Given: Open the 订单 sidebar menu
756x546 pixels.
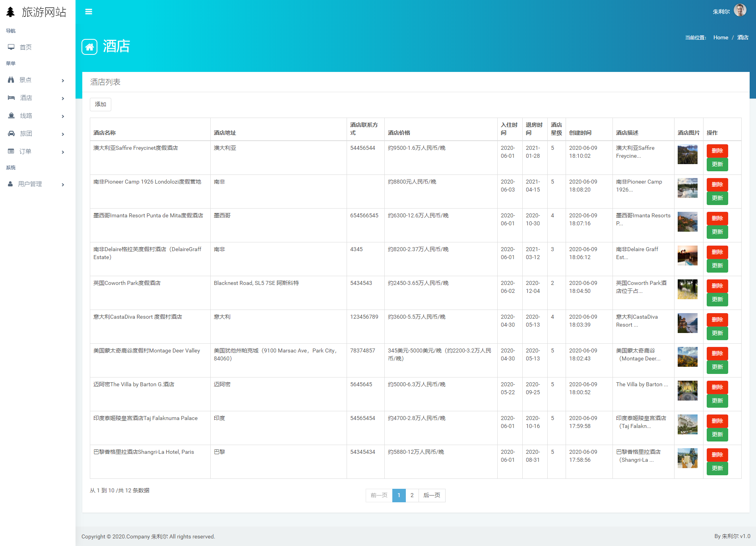Looking at the screenshot, I should coord(38,151).
